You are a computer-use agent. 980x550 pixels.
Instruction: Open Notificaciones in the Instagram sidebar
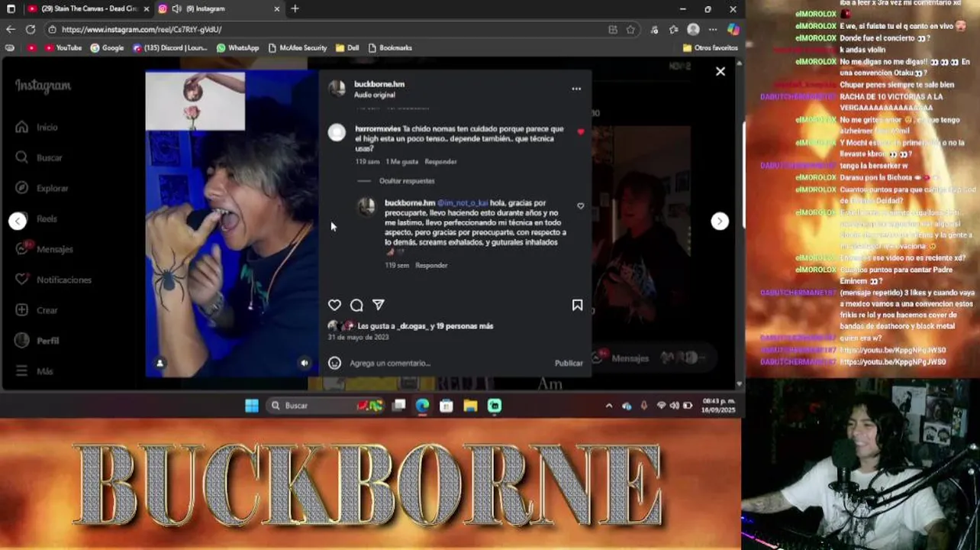(54, 280)
